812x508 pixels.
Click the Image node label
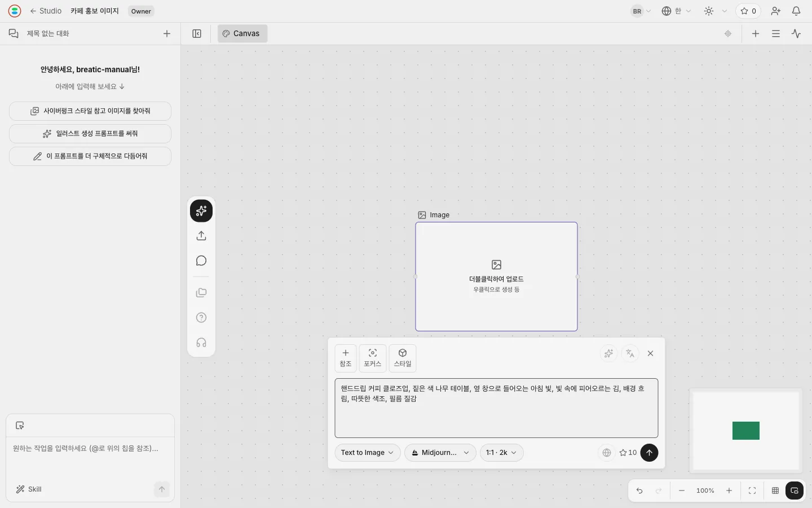(434, 215)
